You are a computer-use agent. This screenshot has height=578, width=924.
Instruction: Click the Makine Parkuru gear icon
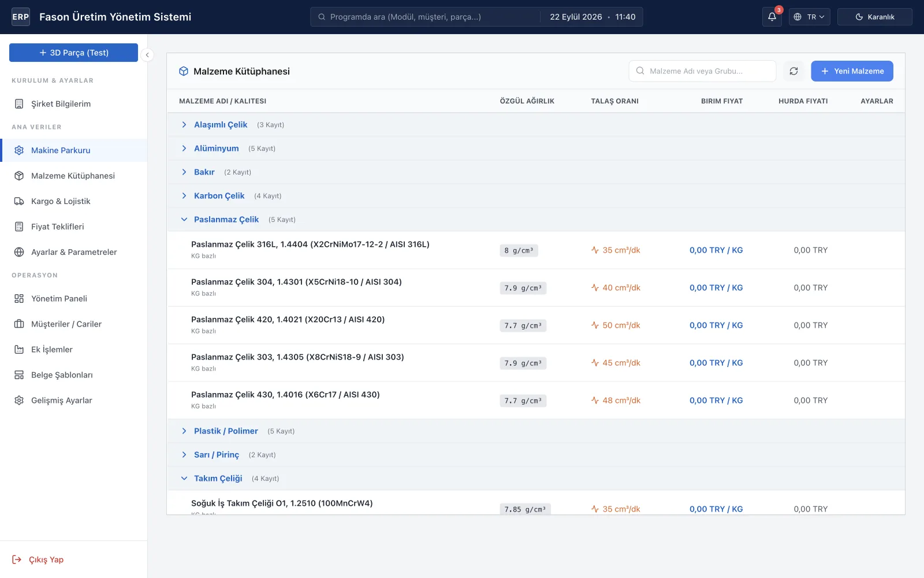tap(19, 150)
